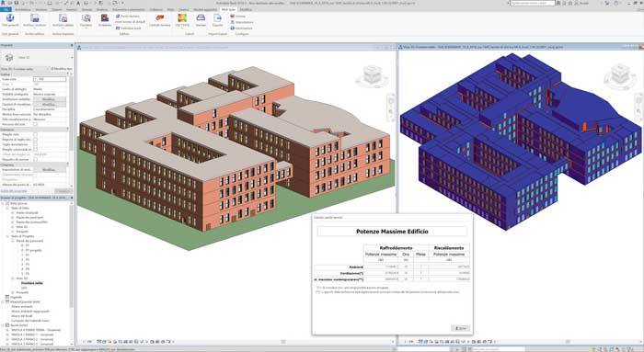
Task: Click the Raffreddamento column header in dialog
Action: pos(396,248)
